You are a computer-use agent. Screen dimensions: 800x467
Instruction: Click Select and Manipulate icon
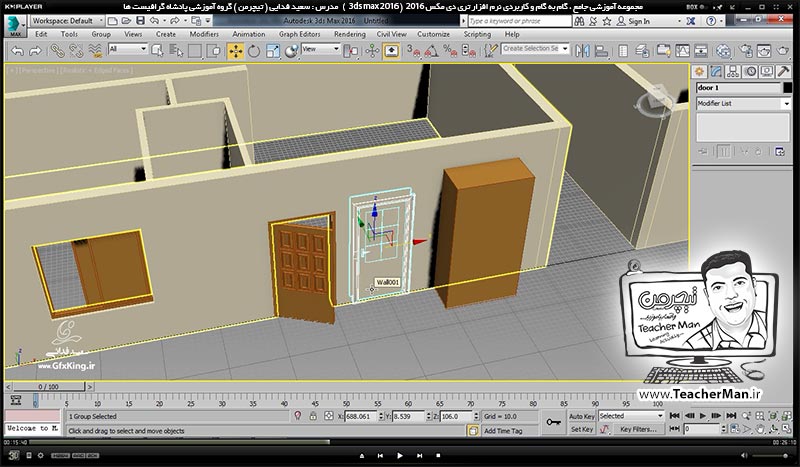pyautogui.click(x=372, y=51)
